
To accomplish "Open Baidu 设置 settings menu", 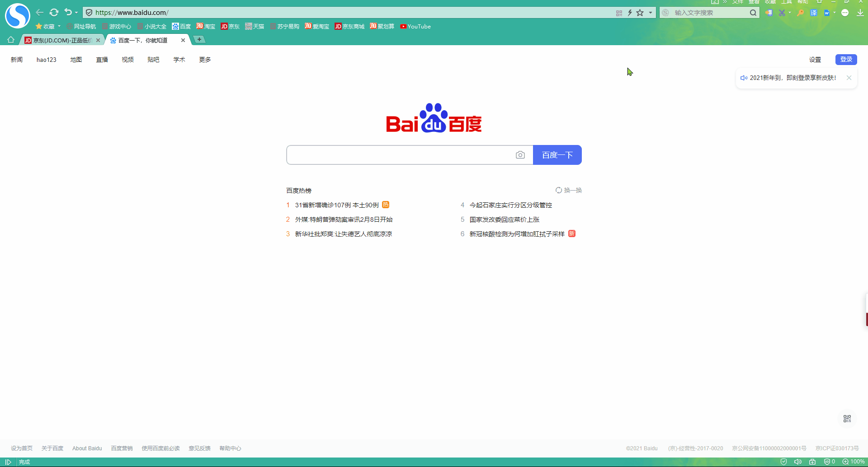I will [815, 60].
